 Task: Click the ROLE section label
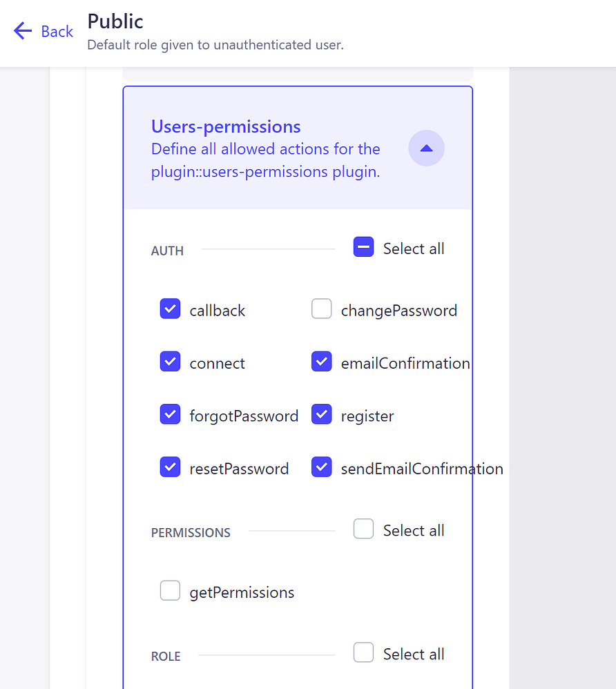(165, 656)
